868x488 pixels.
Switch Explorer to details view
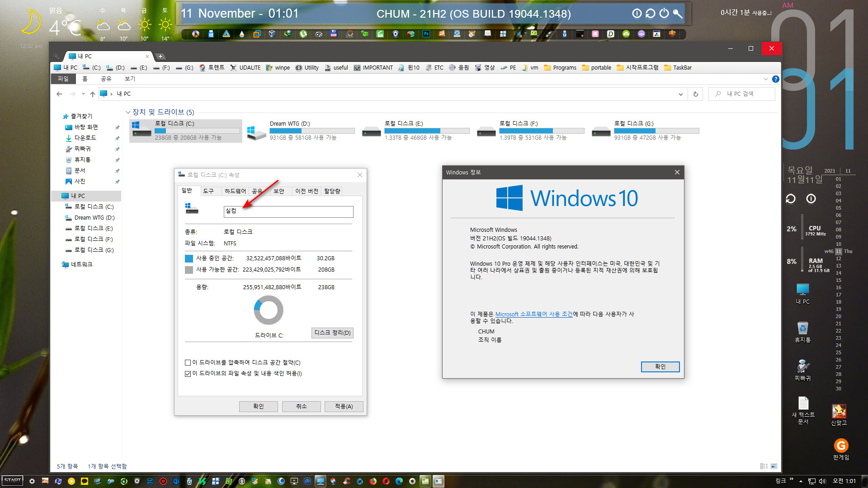click(x=764, y=466)
